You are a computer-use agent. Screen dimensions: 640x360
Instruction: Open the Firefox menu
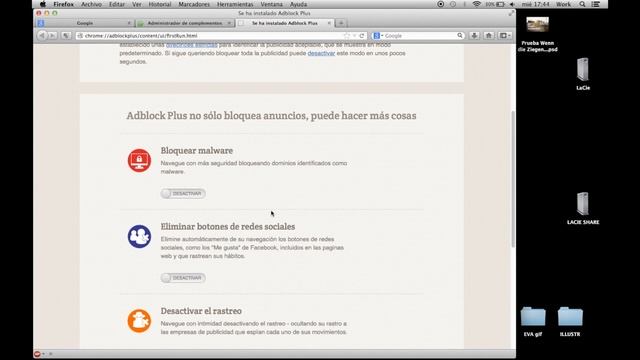64,4
